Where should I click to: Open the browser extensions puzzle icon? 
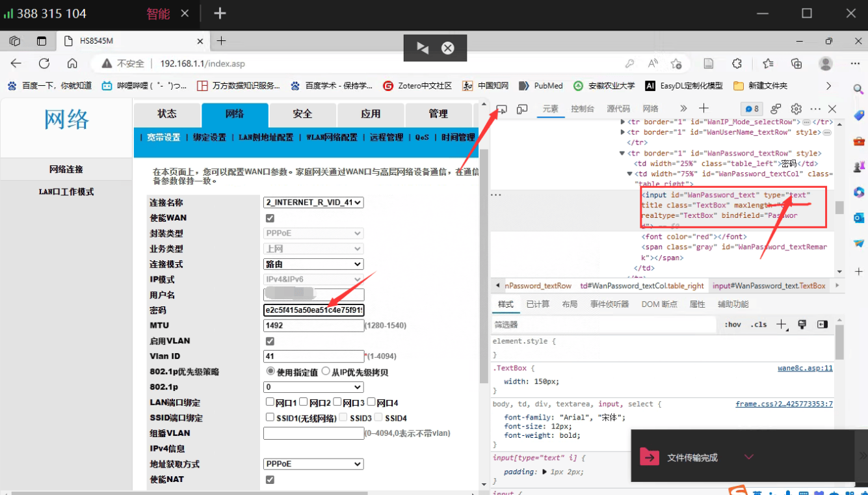[737, 64]
